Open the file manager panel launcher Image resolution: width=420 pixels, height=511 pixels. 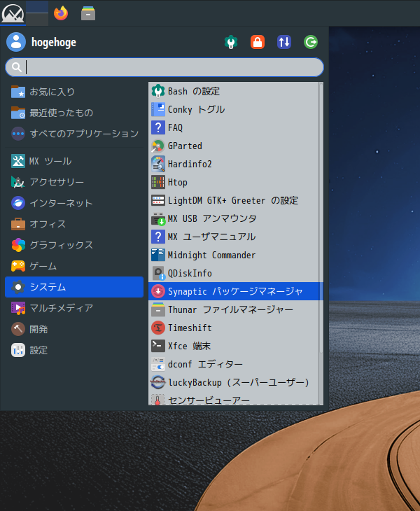[x=88, y=13]
